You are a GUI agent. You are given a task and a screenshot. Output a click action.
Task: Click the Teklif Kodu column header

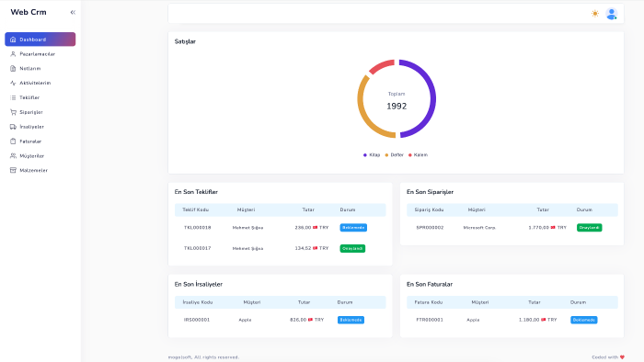pos(195,209)
